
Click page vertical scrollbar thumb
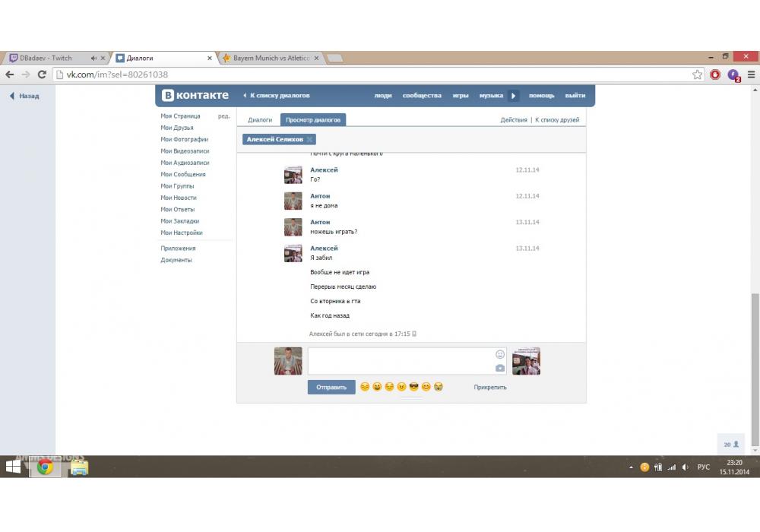pyautogui.click(x=755, y=369)
